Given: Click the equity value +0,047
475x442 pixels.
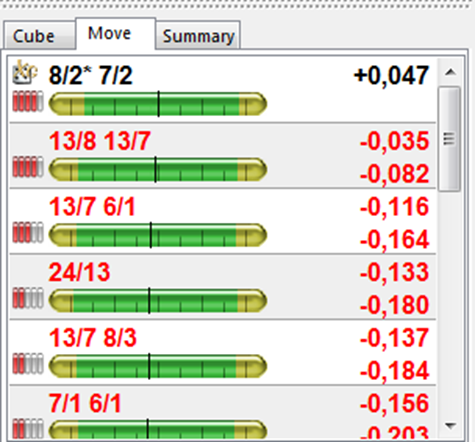Looking at the screenshot, I should pyautogui.click(x=391, y=75).
